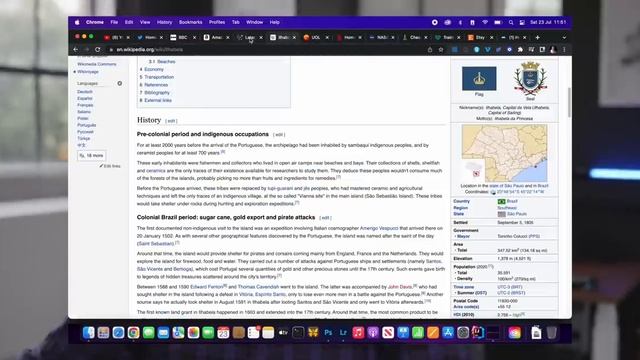640x360 pixels.
Task: Open Messages from the Dock
Action: (149, 333)
